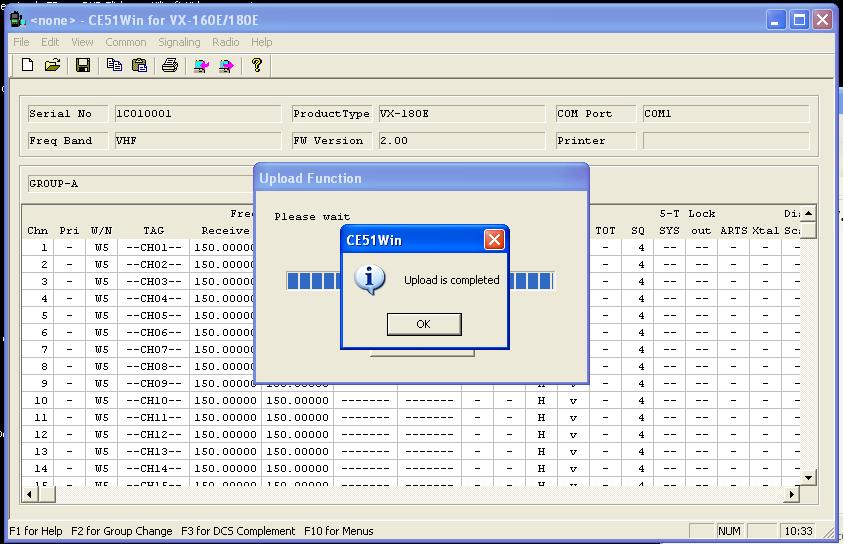The height and width of the screenshot is (544, 843).
Task: Open the Help menu
Action: click(x=262, y=42)
